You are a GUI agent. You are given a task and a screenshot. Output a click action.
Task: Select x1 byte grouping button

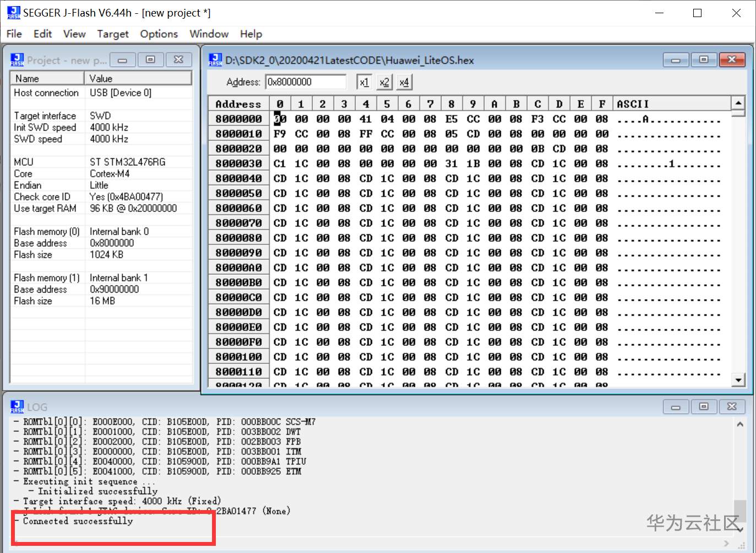[x=364, y=82]
